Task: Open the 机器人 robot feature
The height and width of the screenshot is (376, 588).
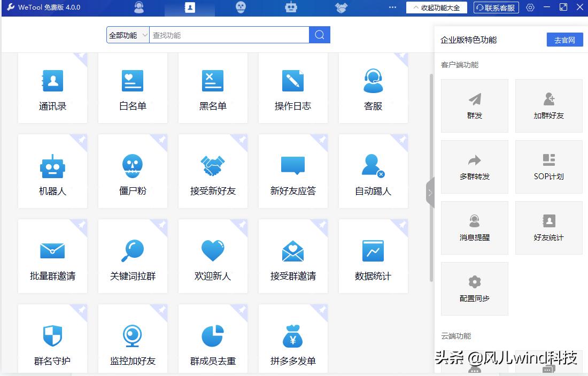Action: pos(52,171)
